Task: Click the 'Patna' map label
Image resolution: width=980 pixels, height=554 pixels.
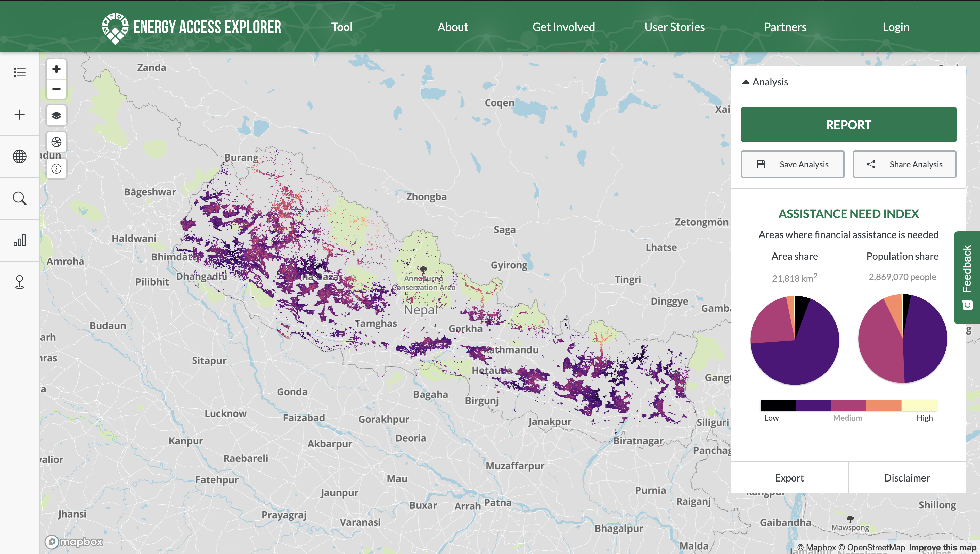Action: (x=497, y=503)
